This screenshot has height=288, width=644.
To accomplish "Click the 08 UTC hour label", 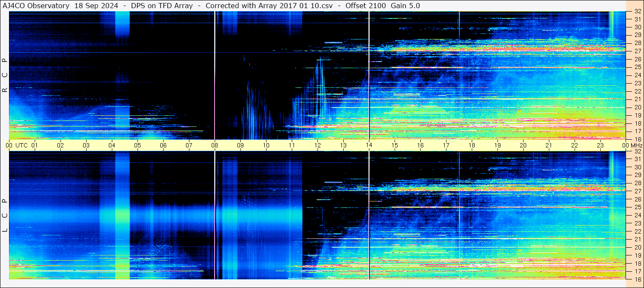I will click(214, 145).
